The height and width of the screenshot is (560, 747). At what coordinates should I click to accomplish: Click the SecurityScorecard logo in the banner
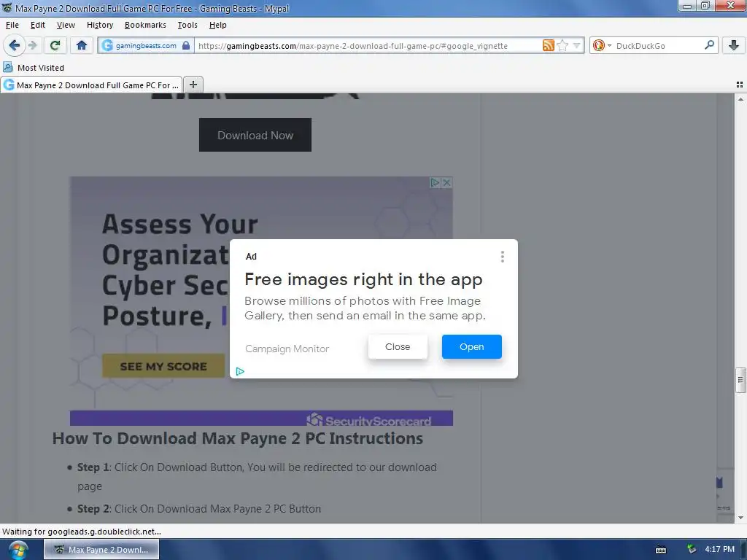point(368,420)
